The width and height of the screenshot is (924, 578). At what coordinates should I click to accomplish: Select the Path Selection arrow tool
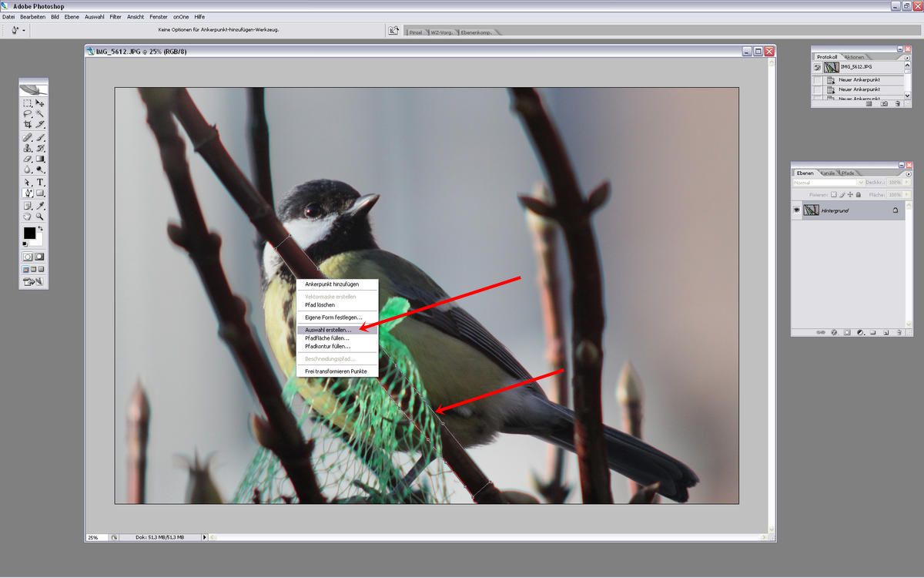27,183
